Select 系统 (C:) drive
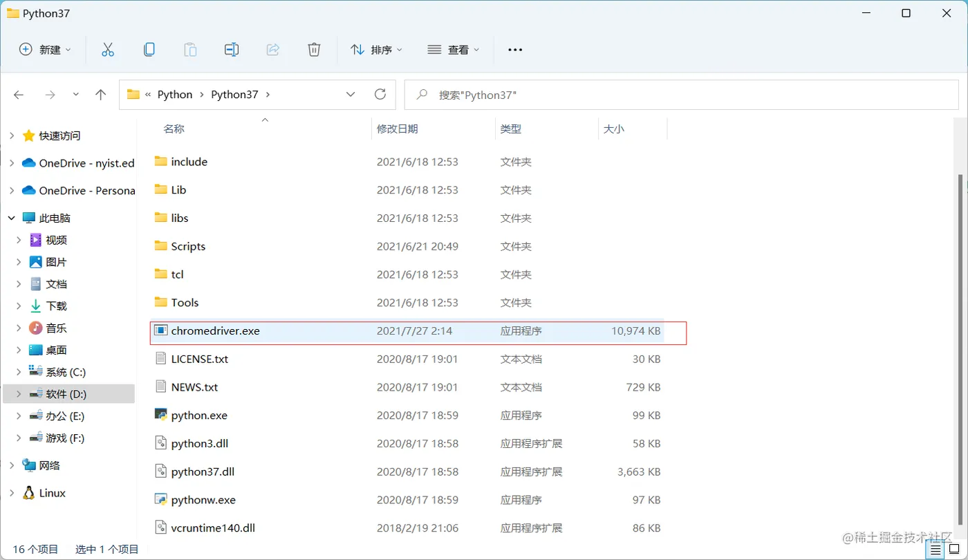The width and height of the screenshot is (968, 560). [x=65, y=372]
